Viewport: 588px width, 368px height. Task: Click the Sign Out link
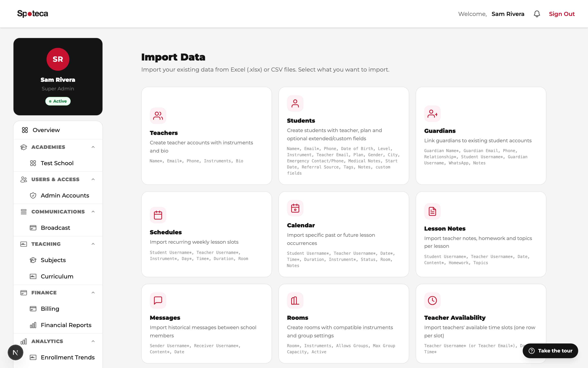click(x=561, y=14)
